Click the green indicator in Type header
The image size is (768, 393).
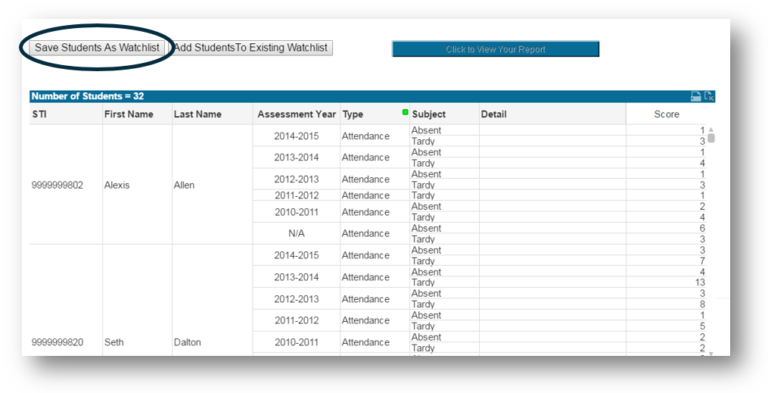(x=405, y=112)
